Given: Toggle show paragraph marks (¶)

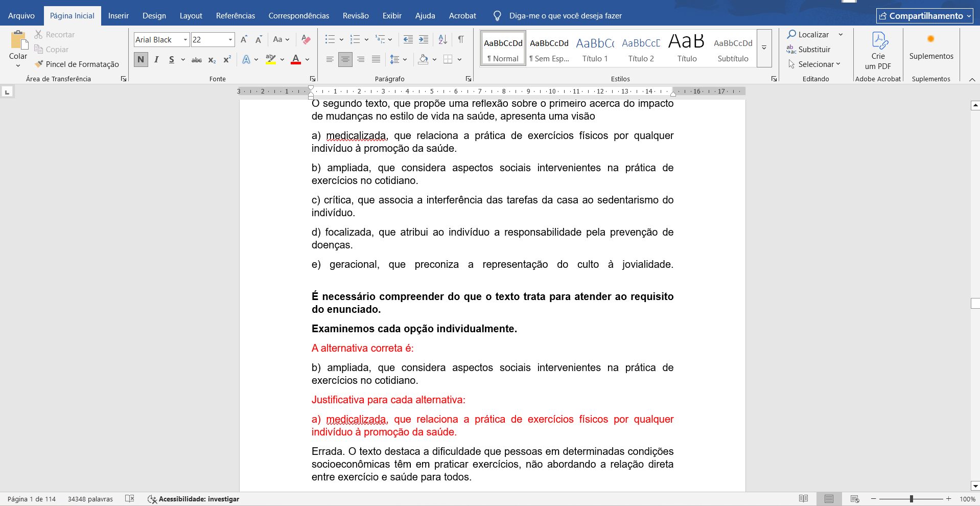Looking at the screenshot, I should 461,39.
